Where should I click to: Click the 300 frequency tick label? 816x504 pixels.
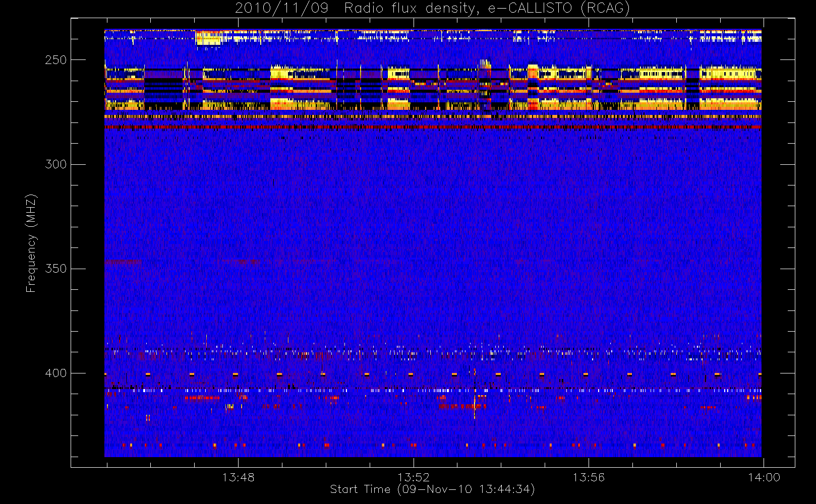[x=55, y=164]
